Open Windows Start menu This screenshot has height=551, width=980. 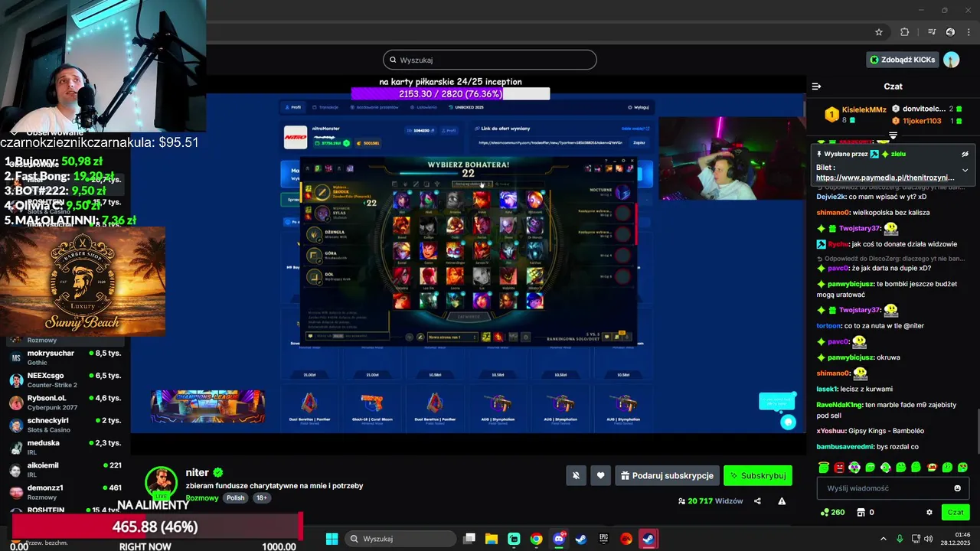pos(332,539)
